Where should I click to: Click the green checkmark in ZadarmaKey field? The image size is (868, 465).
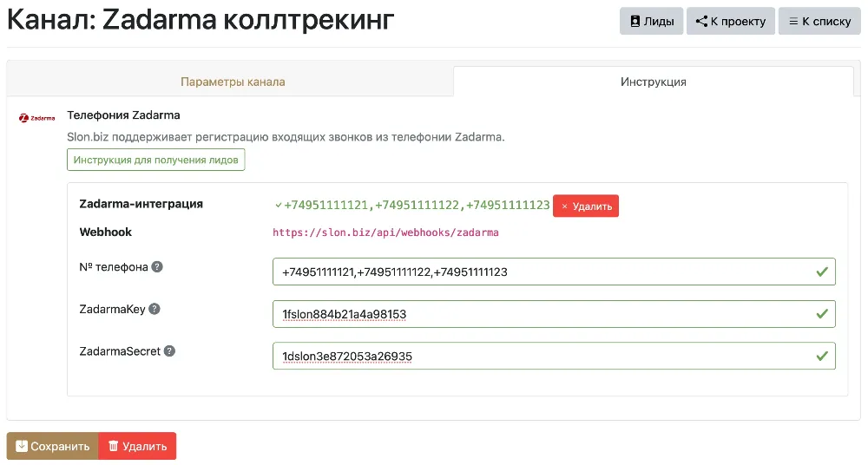pyautogui.click(x=822, y=314)
